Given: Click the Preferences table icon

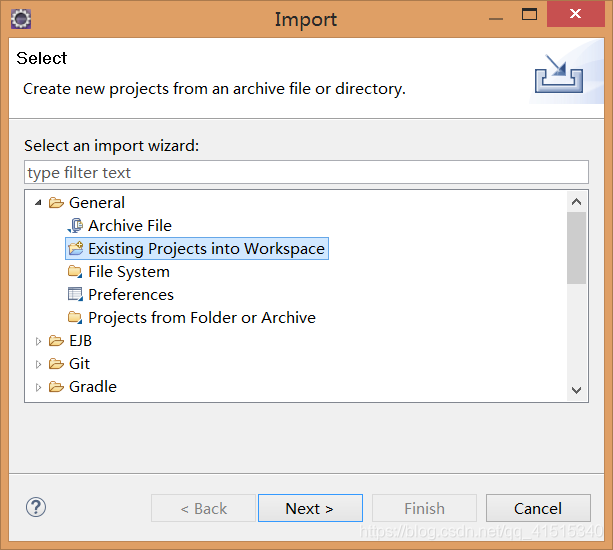Looking at the screenshot, I should coord(75,294).
